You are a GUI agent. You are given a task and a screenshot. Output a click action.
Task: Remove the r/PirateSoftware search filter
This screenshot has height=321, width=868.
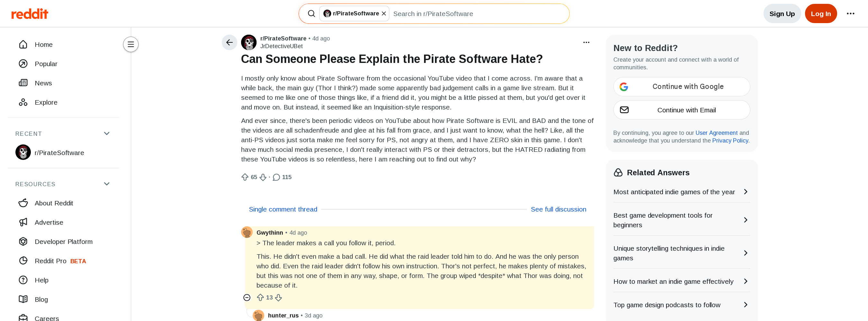click(x=384, y=13)
